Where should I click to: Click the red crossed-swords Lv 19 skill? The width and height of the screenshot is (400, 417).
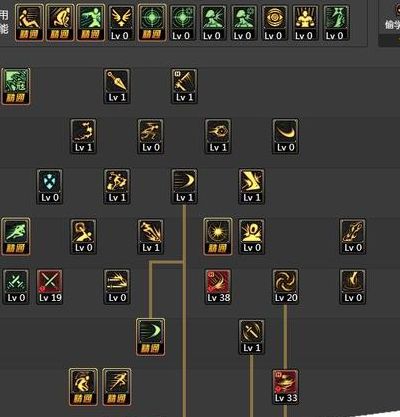(50, 287)
